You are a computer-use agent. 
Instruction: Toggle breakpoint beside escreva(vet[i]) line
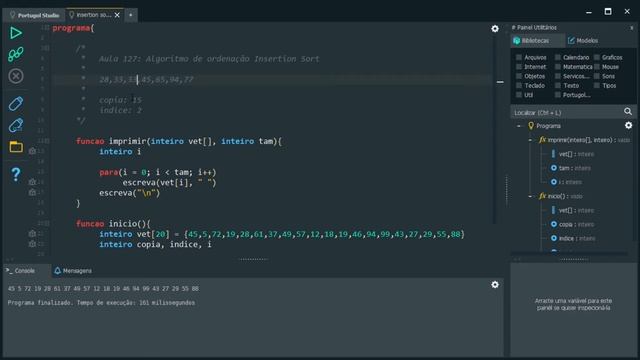tap(32, 182)
